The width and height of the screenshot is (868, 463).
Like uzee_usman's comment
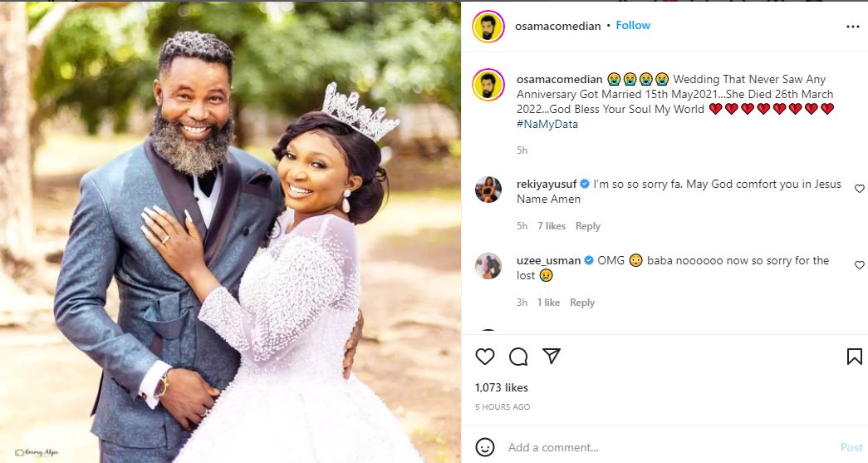859,265
